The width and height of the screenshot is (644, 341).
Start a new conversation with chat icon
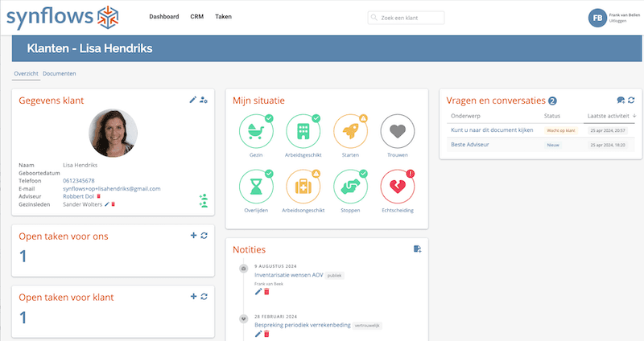pos(621,100)
